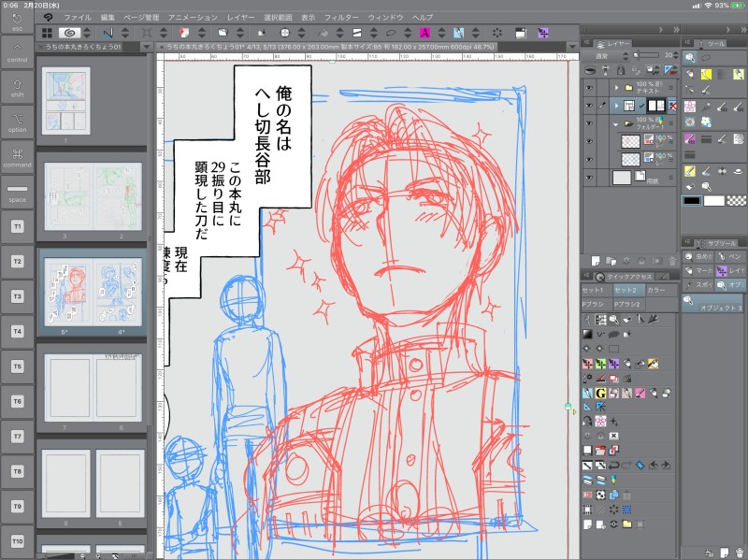This screenshot has width=748, height=560.
Task: Select the pink flower decoration tool
Action: click(x=690, y=107)
